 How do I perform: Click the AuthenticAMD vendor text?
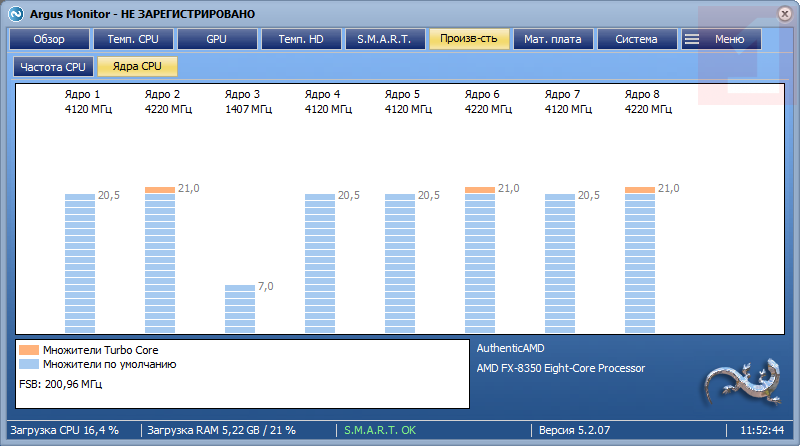pyautogui.click(x=511, y=348)
